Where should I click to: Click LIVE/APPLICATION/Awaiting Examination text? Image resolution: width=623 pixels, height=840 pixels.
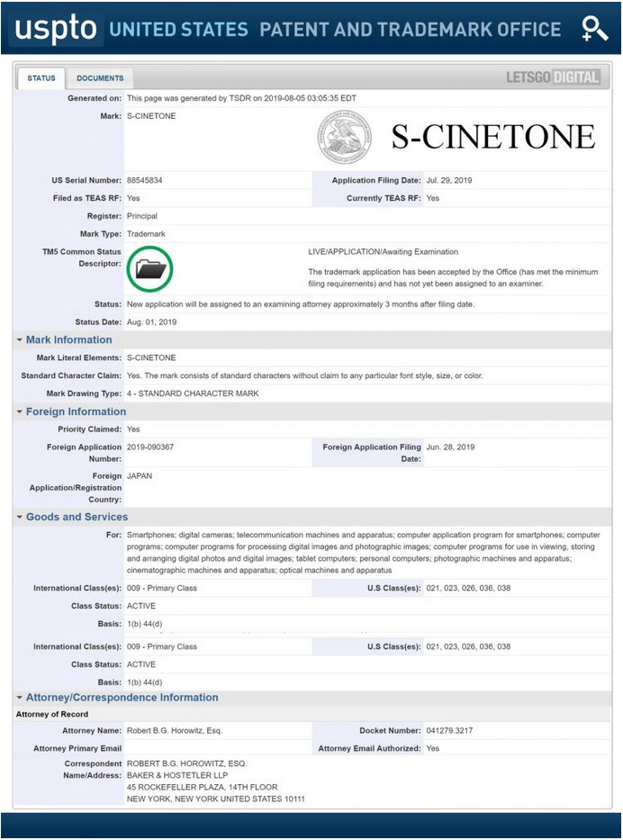click(x=383, y=252)
